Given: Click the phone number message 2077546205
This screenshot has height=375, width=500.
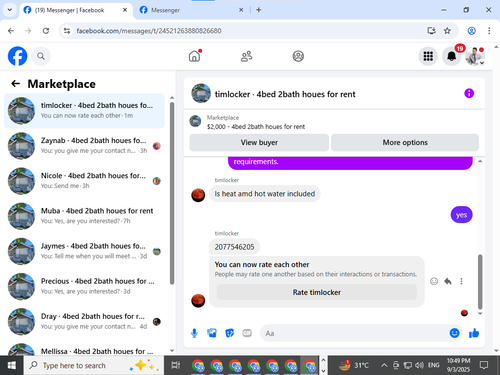Looking at the screenshot, I should click(234, 247).
